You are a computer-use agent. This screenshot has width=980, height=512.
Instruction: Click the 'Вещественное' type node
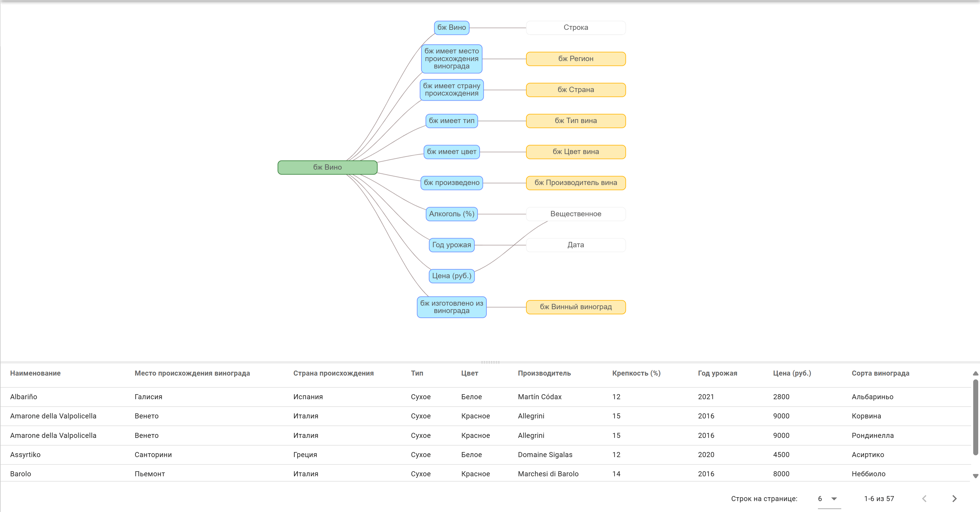click(576, 214)
